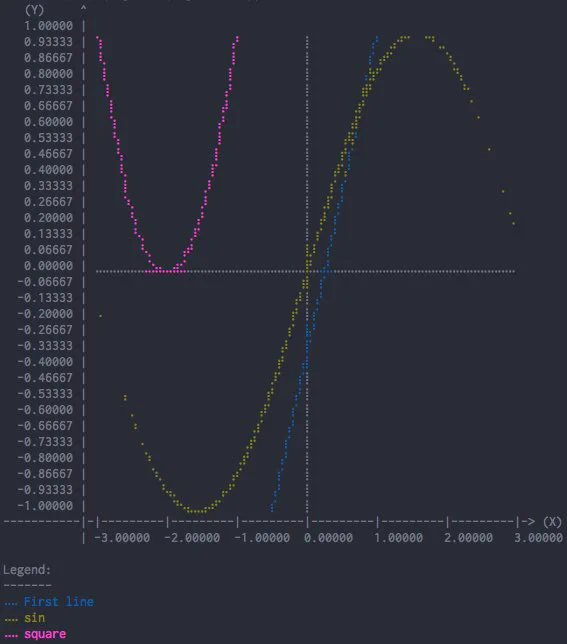567x644 pixels.
Task: Click the Y-axis label -0.86667
Action: coord(45,474)
